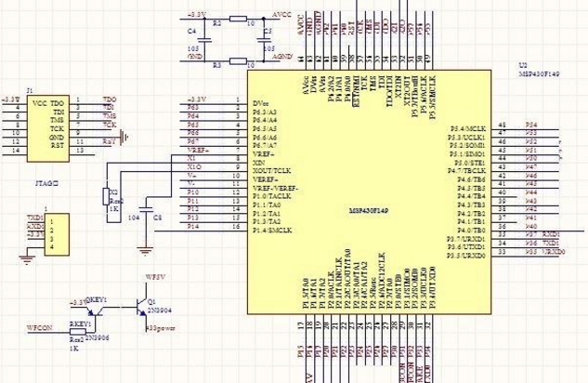
Task: Click the XOUT/TCLK pin label
Action: [x=272, y=171]
